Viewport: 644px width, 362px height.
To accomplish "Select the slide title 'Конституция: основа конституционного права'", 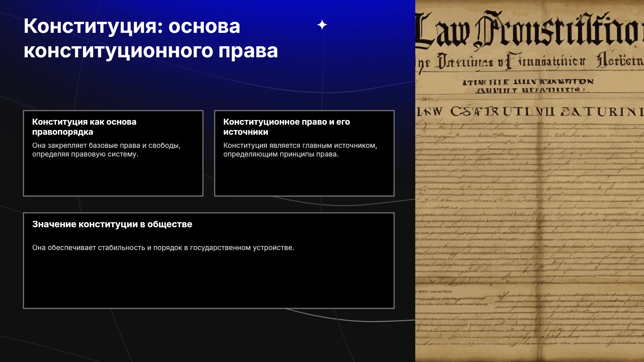I will coord(151,38).
